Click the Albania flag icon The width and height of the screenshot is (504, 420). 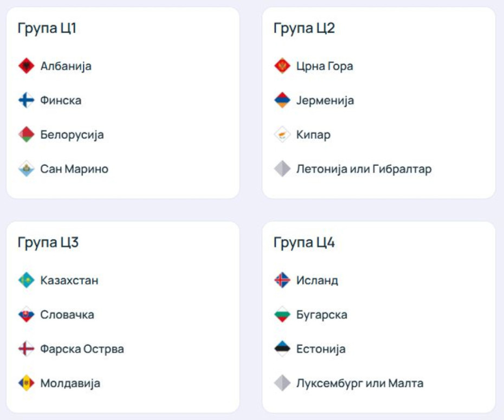coord(26,66)
